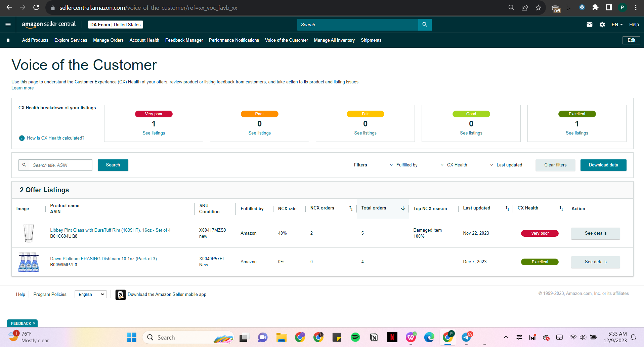Open Notion from the taskbar

coord(374,337)
